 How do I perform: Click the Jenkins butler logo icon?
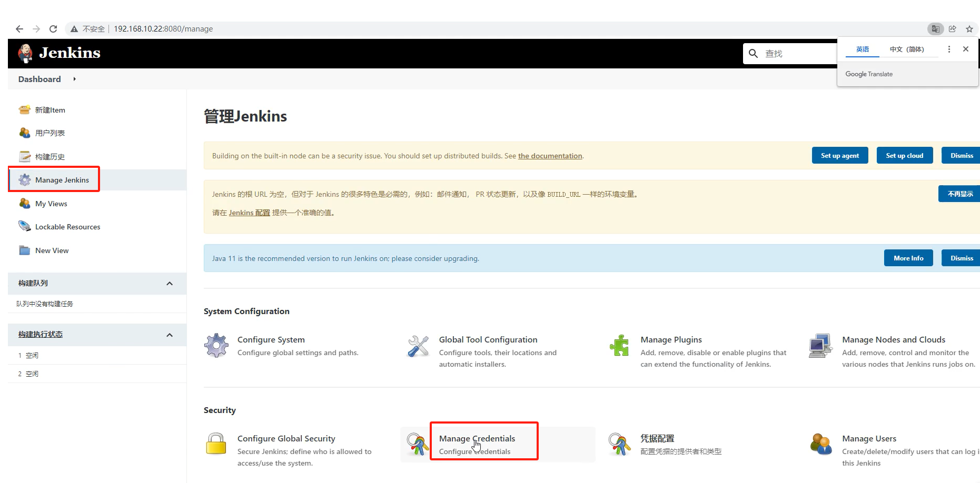pos(25,53)
